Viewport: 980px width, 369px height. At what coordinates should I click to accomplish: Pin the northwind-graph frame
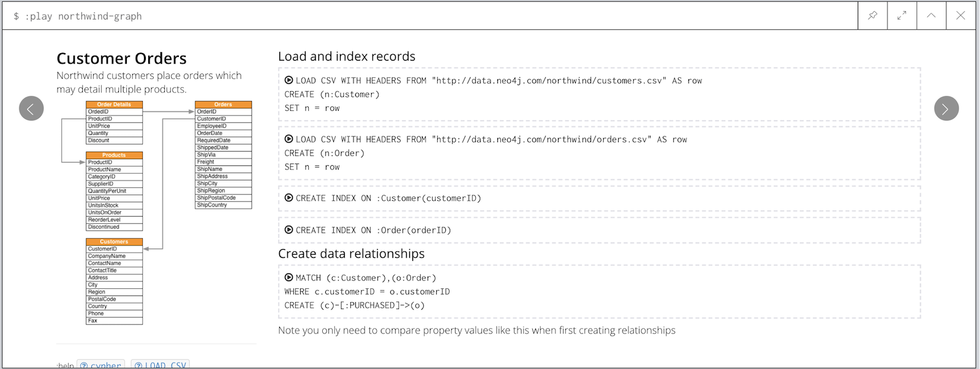(x=872, y=15)
